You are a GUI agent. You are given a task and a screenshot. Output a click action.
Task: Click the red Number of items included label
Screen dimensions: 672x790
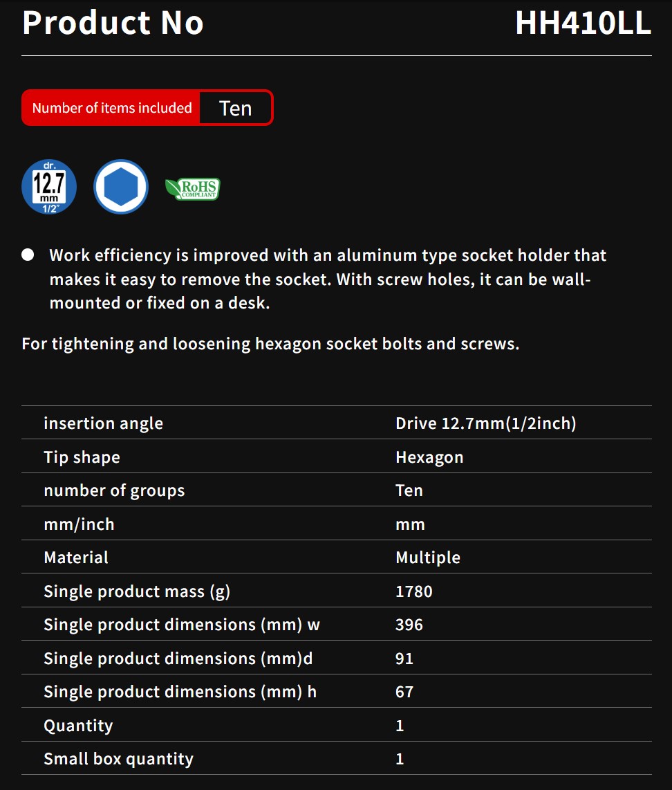tap(112, 108)
